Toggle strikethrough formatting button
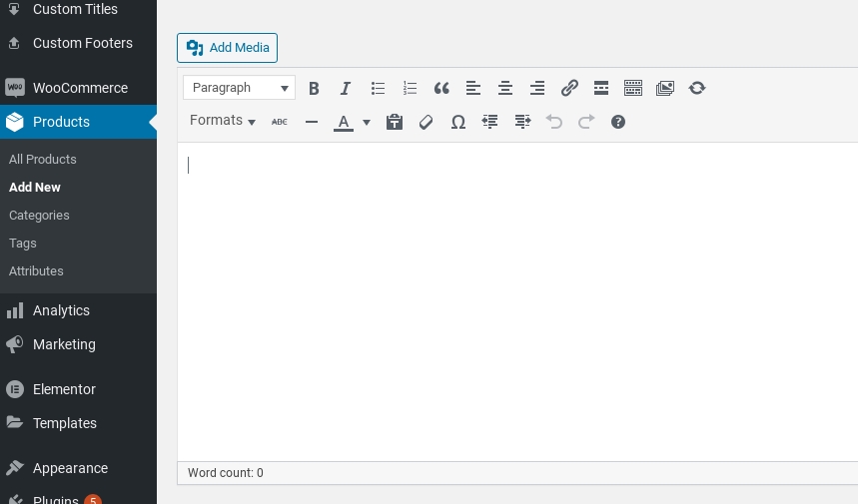The width and height of the screenshot is (858, 504). 280,122
